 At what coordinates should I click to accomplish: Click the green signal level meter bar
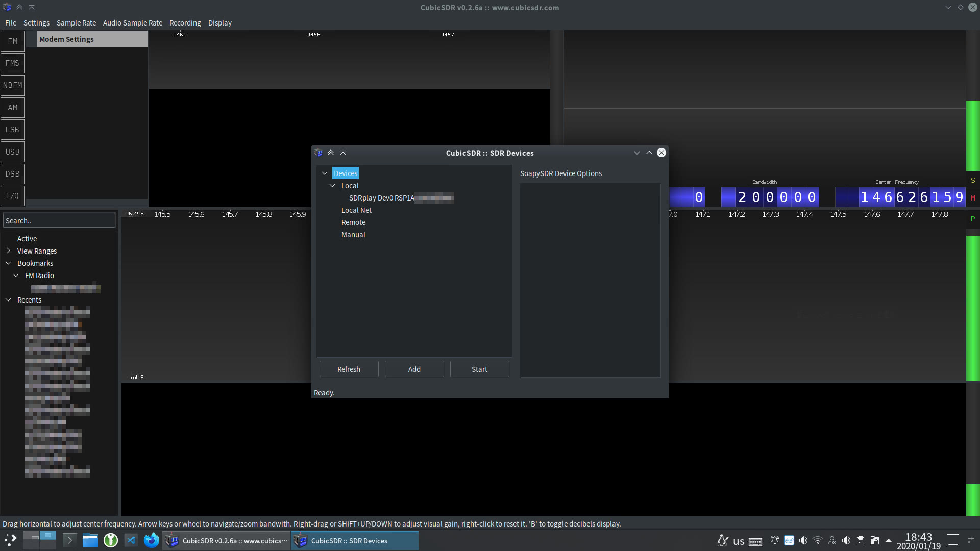tap(973, 136)
